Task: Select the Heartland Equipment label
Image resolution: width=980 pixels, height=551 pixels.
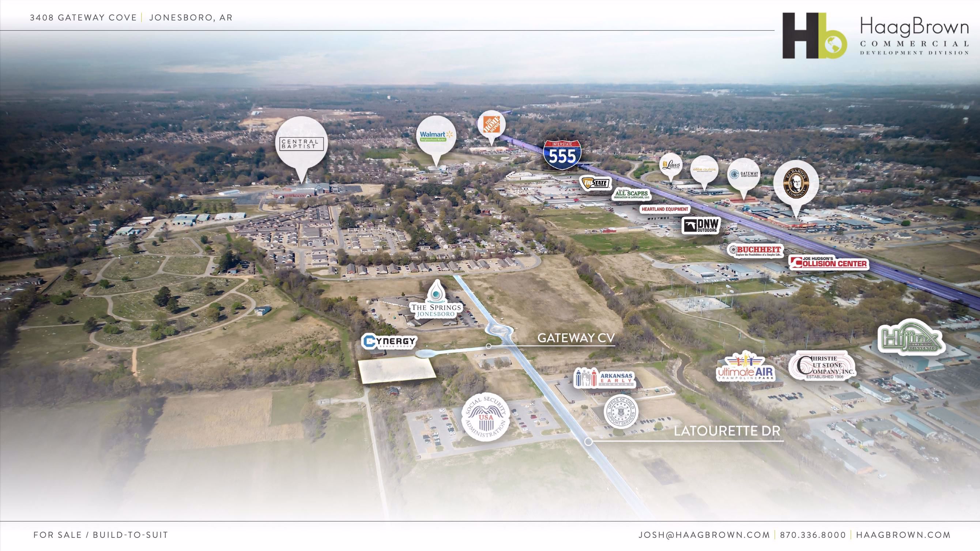Action: [x=666, y=209]
